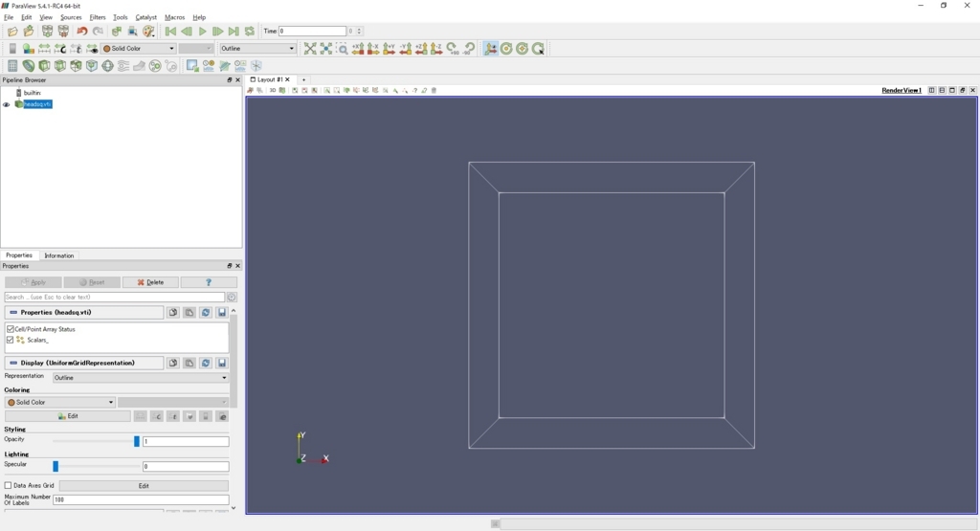Apply the Contour filter icon
This screenshot has height=531, width=980.
28,66
